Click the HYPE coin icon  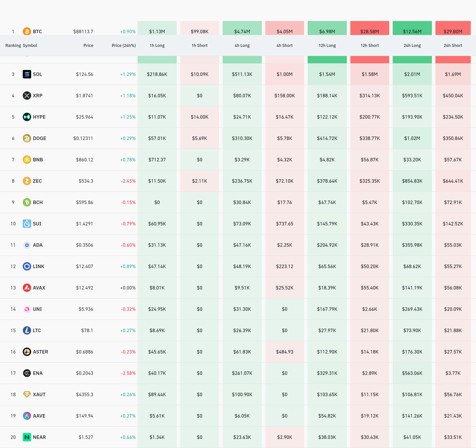[x=27, y=117]
